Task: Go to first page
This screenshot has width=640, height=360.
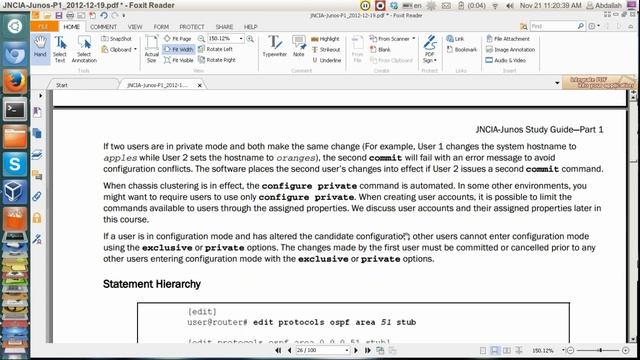Action: pos(278,350)
